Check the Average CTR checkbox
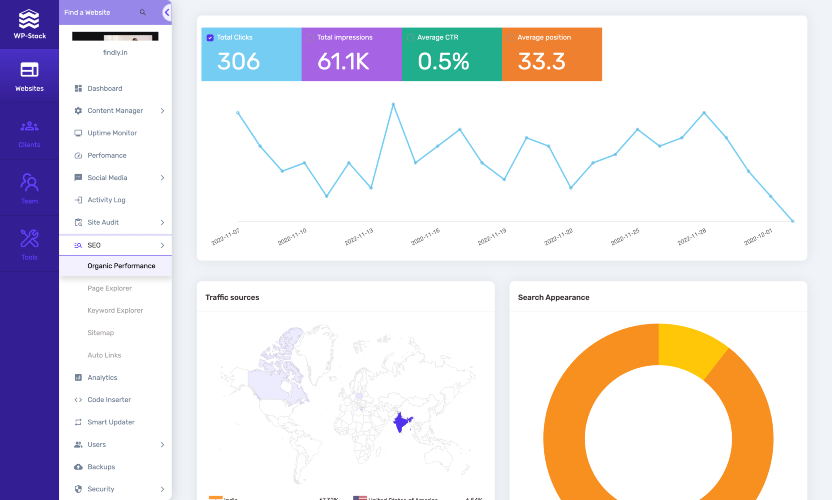This screenshot has width=832, height=500. coord(410,38)
